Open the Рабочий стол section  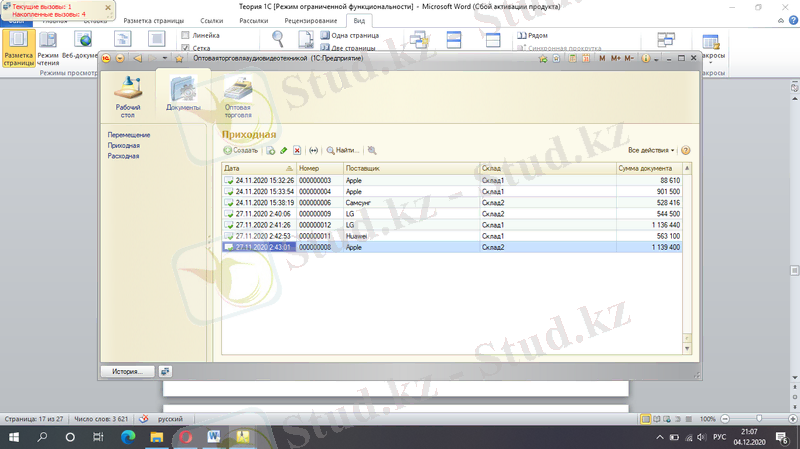point(128,97)
